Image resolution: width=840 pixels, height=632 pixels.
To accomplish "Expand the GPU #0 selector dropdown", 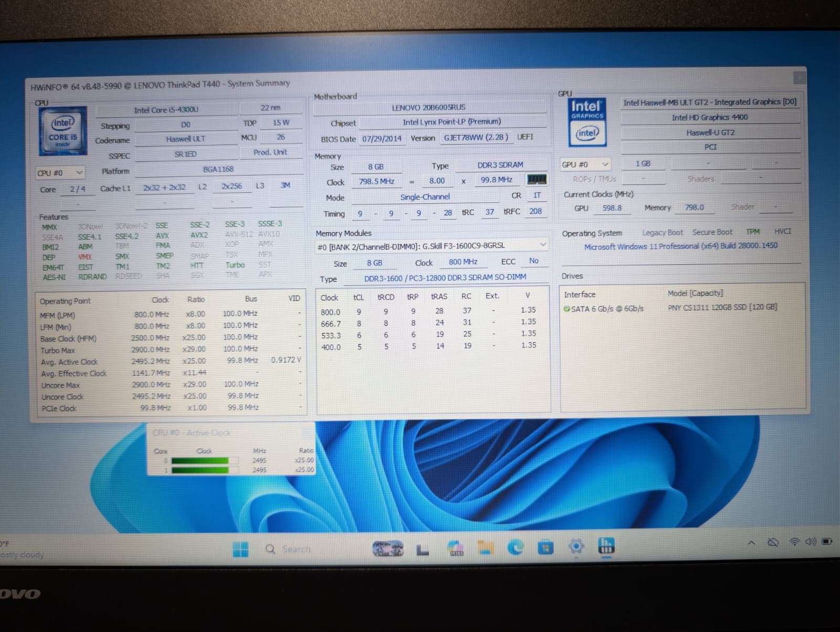I will [x=585, y=164].
